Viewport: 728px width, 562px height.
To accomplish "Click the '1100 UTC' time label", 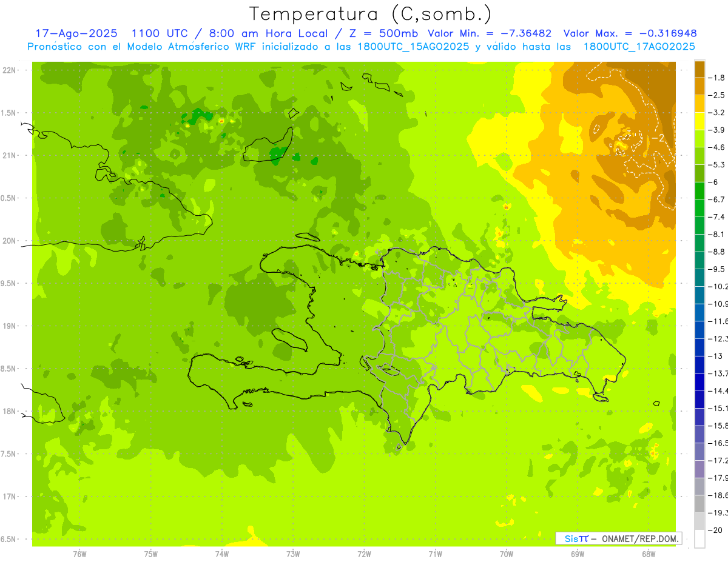I will [160, 33].
